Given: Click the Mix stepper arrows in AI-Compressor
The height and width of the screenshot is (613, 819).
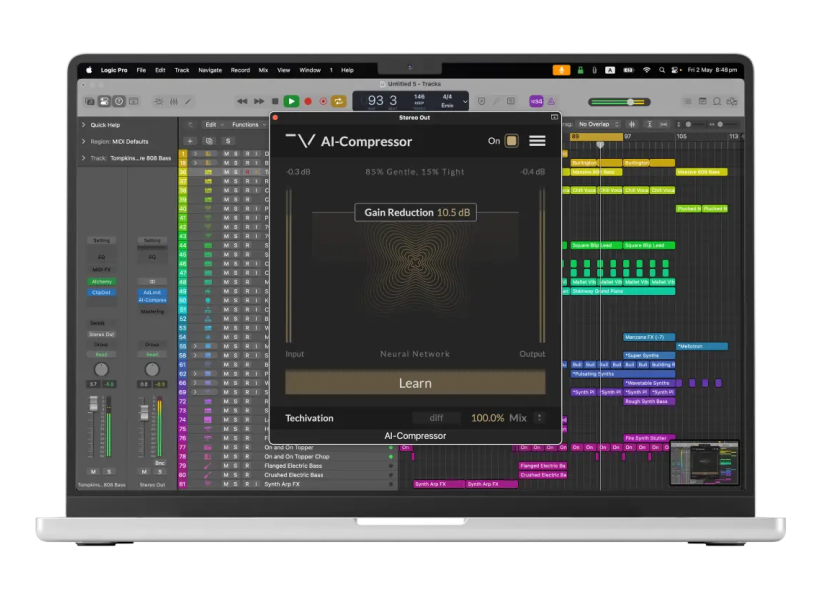Looking at the screenshot, I should click(540, 418).
